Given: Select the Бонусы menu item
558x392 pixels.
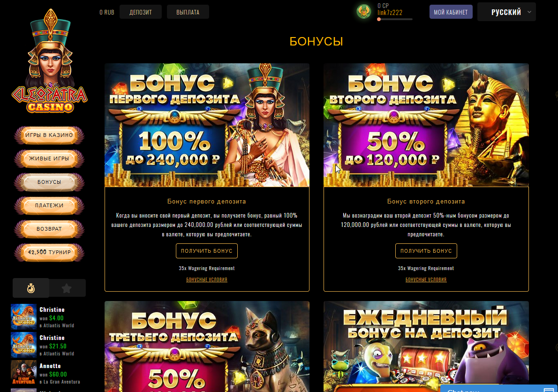Looking at the screenshot, I should (49, 182).
